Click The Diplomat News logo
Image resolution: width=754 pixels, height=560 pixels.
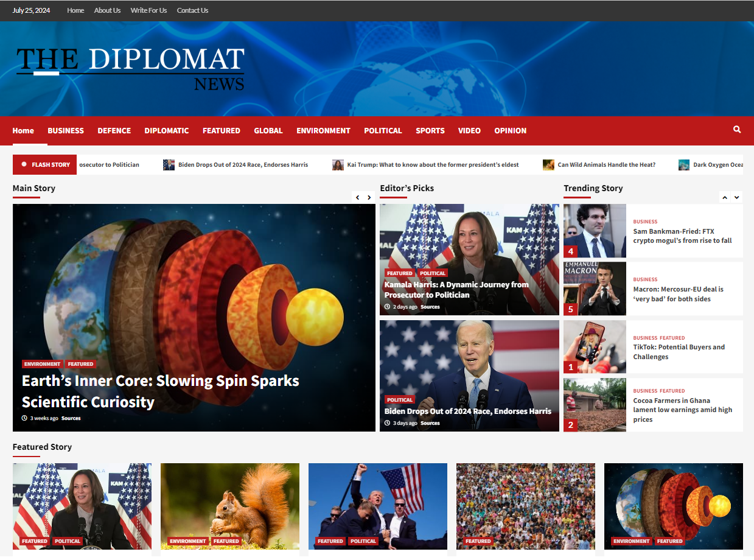pos(130,69)
